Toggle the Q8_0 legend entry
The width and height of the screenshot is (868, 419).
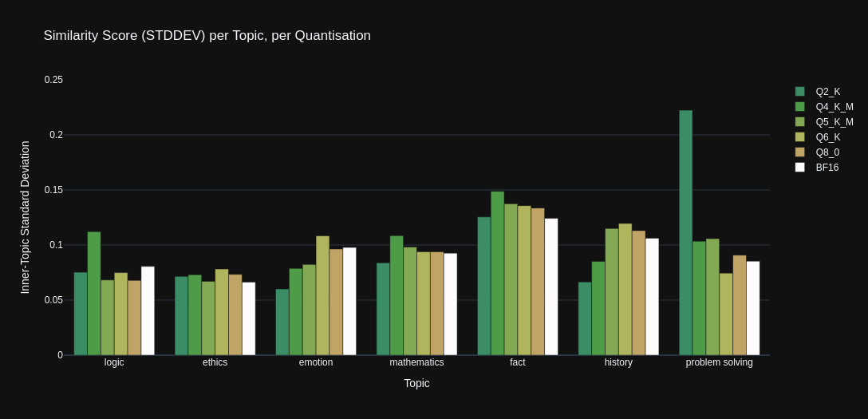coord(818,152)
